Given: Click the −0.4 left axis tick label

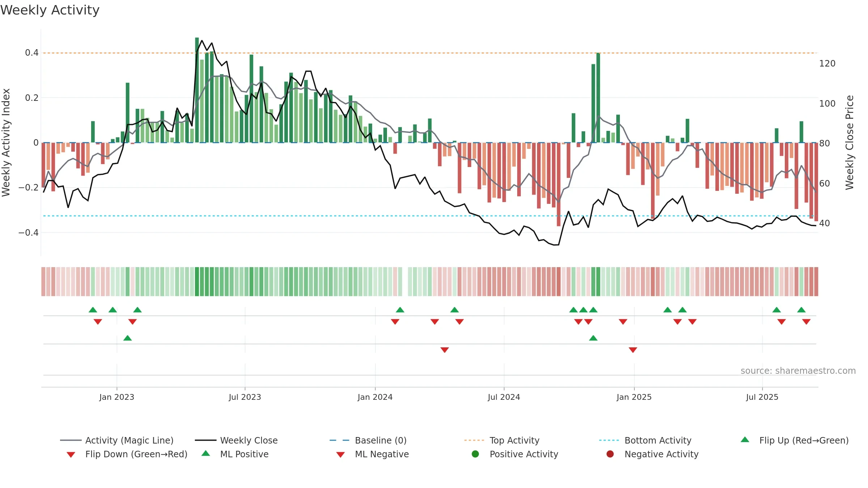Looking at the screenshot, I should coord(29,232).
